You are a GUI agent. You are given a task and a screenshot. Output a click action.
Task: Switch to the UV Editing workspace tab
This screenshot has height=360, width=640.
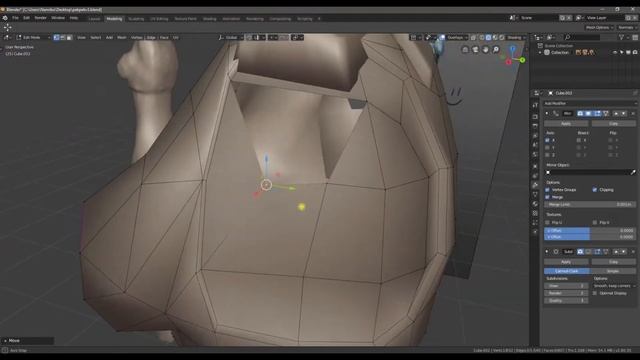(x=159, y=19)
